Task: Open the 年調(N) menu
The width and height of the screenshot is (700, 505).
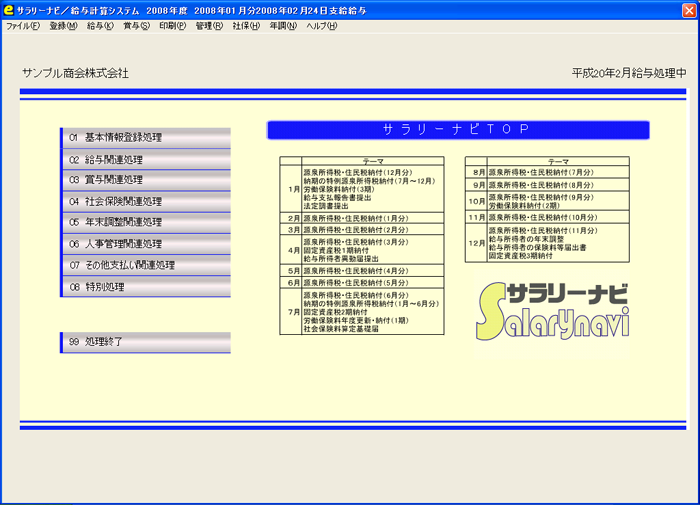Action: coord(283,25)
